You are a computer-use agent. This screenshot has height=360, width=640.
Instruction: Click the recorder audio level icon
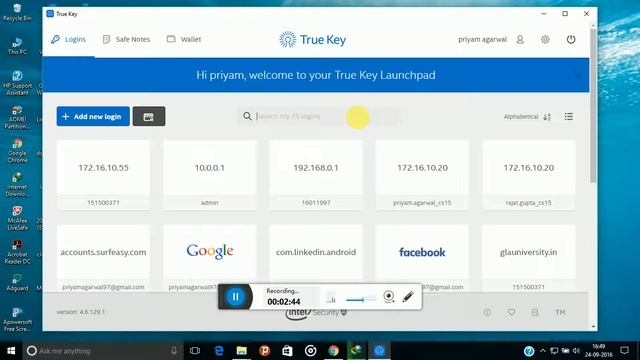tap(331, 298)
